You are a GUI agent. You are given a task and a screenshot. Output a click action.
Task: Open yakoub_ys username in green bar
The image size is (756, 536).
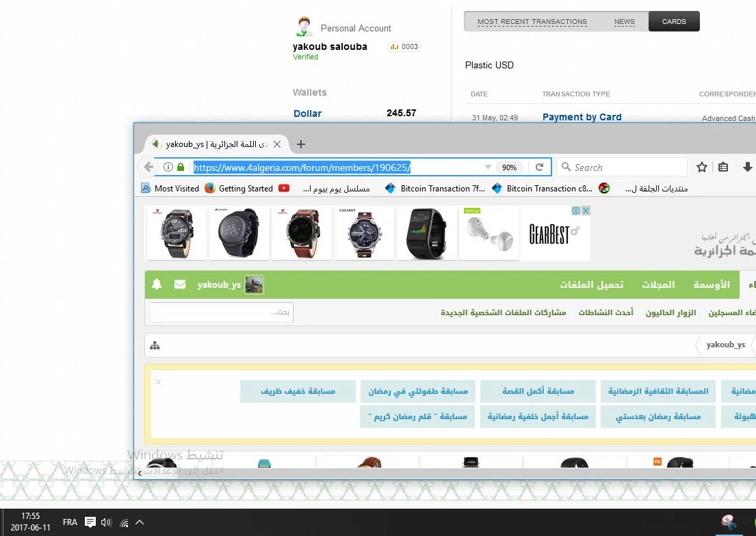(x=219, y=284)
